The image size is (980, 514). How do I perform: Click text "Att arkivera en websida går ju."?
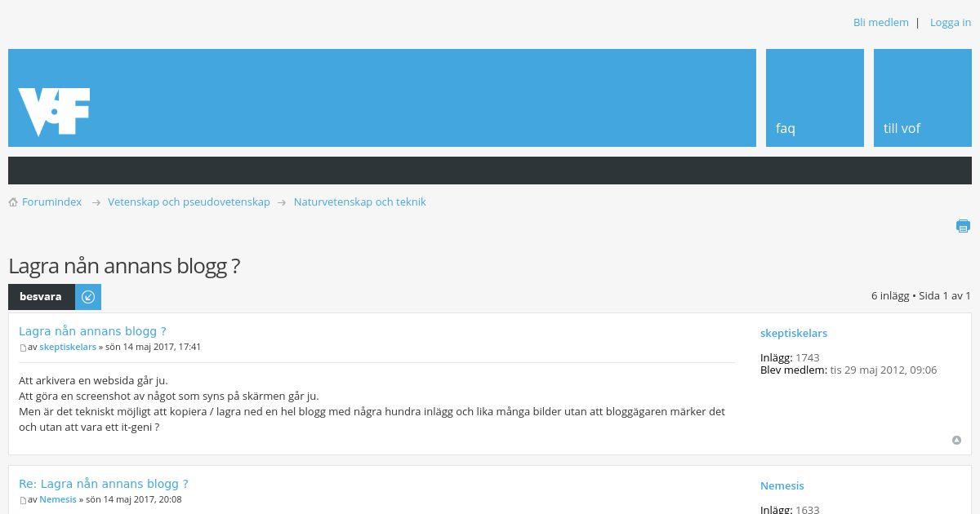point(93,380)
